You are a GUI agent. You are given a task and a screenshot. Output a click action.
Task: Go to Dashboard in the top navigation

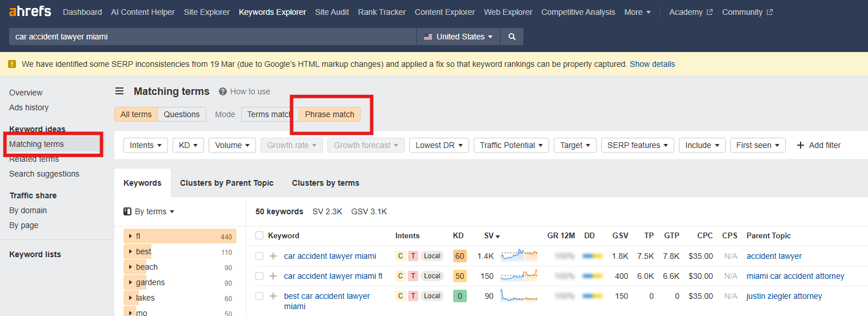point(82,12)
